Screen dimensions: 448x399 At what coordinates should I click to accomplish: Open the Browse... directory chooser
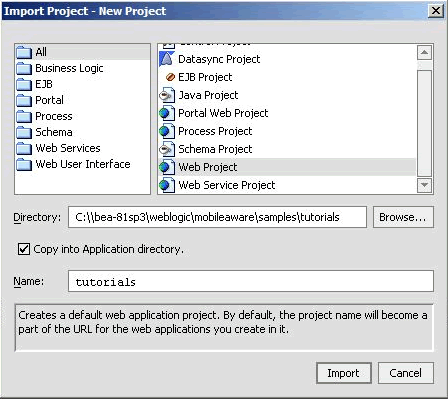[x=403, y=217]
